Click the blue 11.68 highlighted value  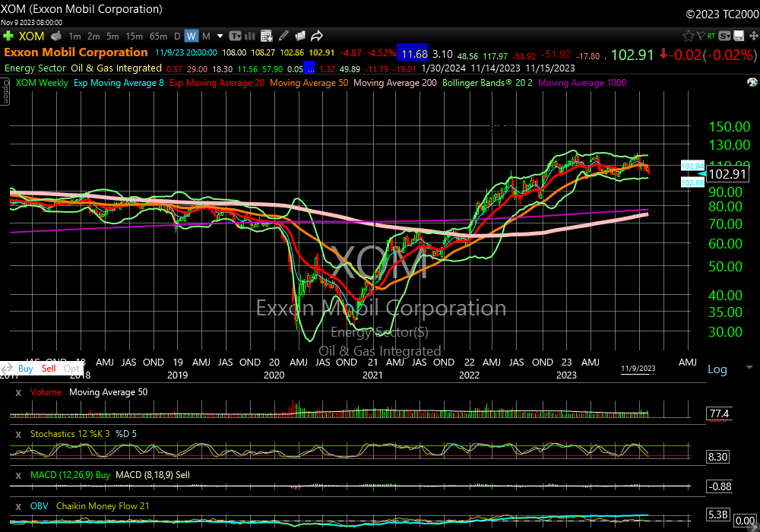(414, 54)
